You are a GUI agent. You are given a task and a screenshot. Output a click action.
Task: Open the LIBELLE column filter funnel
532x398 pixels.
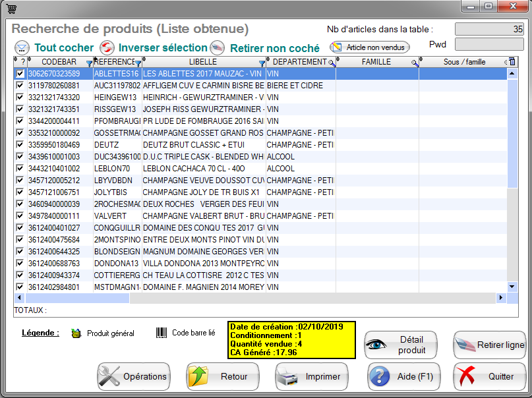coord(262,63)
